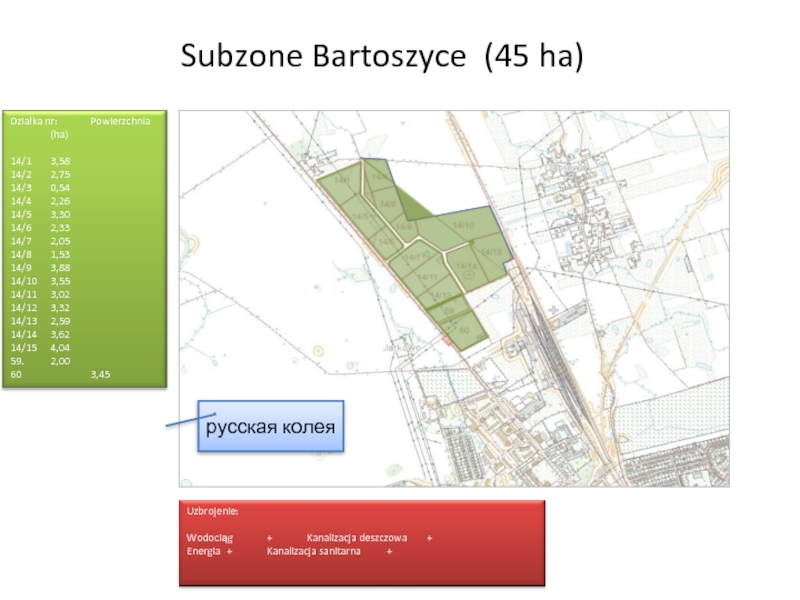Select plot 14/15 on the map
This screenshot has height=600, width=800.
[x=490, y=252]
